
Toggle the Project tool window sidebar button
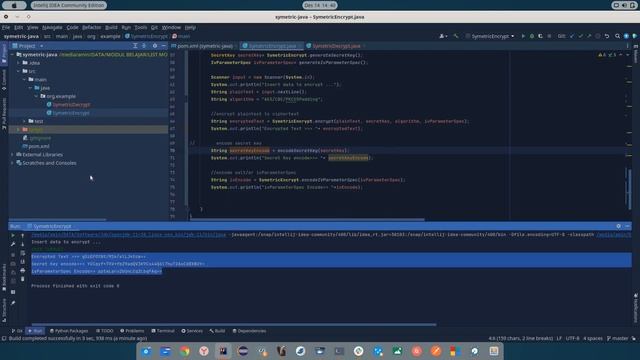click(x=4, y=53)
